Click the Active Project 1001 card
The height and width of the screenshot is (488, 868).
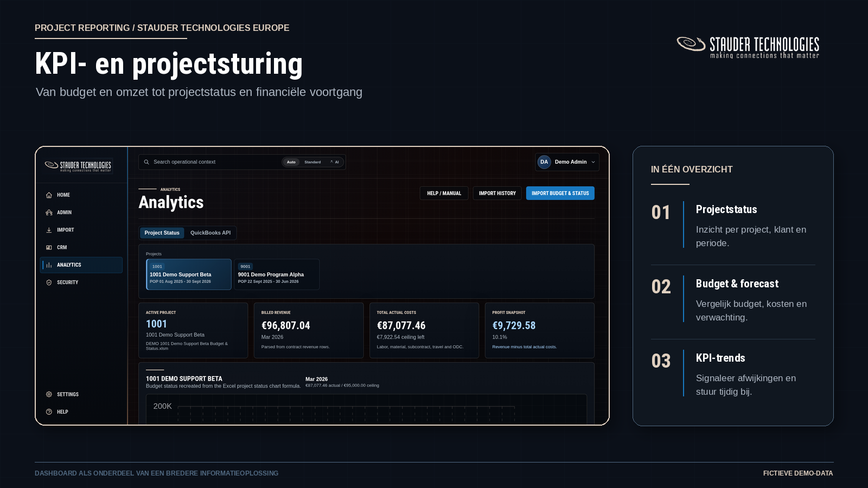click(193, 330)
